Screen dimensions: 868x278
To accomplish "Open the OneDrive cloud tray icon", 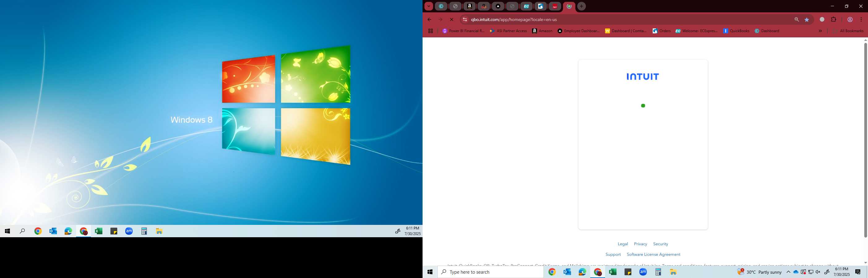I will click(x=796, y=272).
